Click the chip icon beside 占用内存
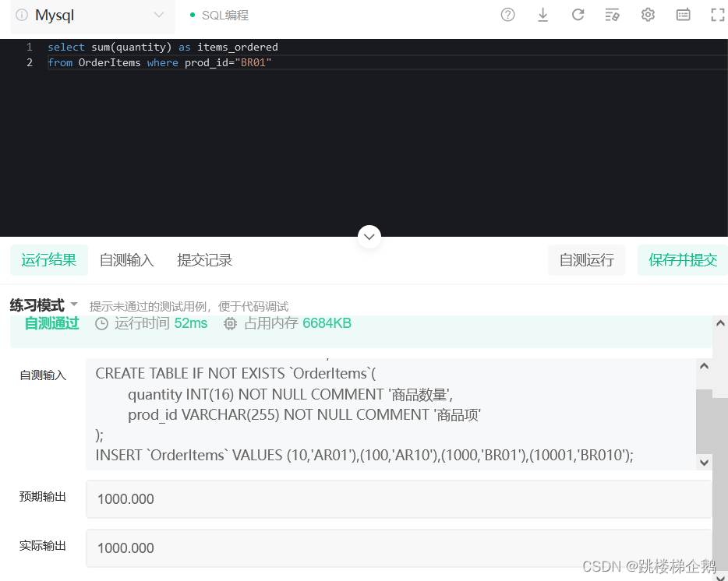The height and width of the screenshot is (581, 728). [x=230, y=323]
